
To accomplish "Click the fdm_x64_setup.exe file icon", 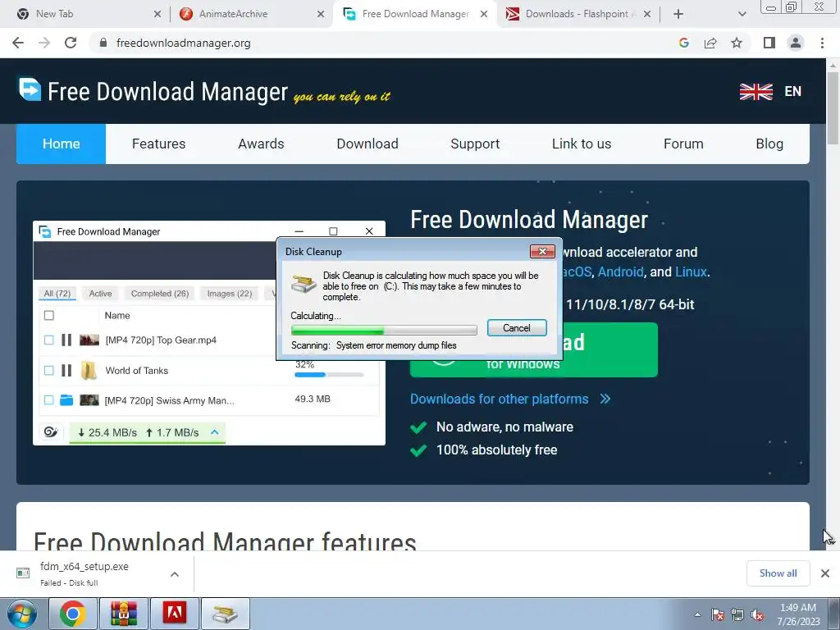I will point(23,573).
